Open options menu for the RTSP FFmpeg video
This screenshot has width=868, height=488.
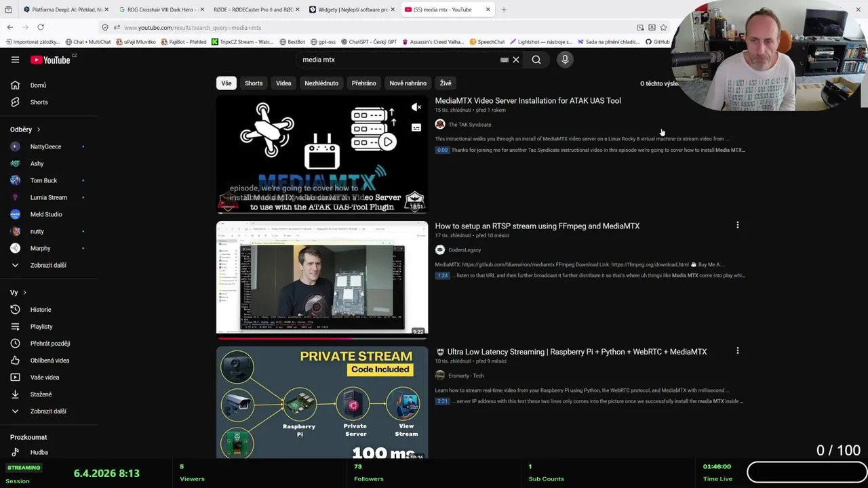(738, 225)
